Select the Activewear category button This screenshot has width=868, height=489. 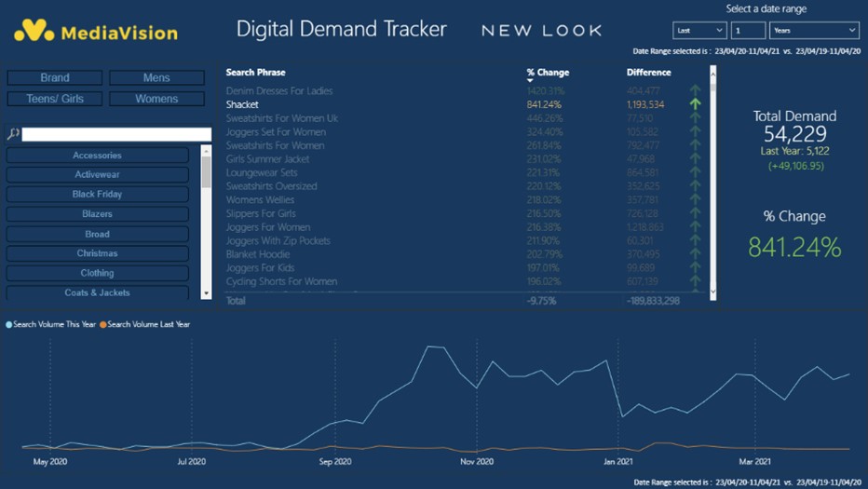[97, 175]
